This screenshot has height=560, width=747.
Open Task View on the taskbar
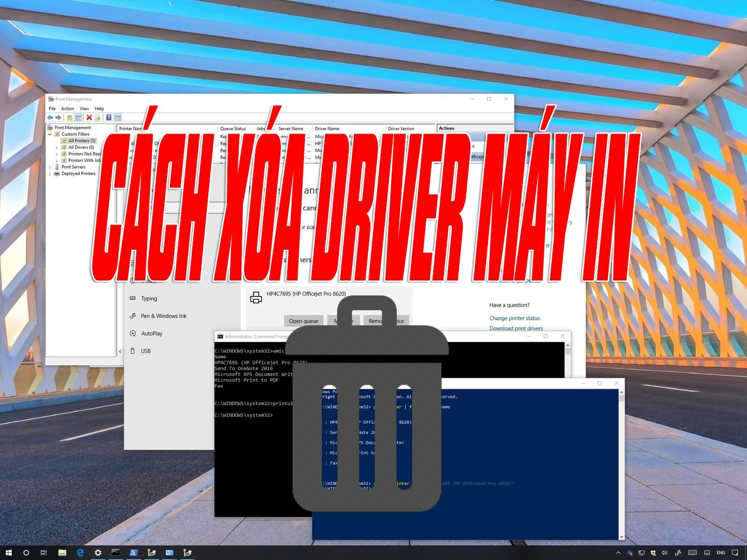(44, 553)
